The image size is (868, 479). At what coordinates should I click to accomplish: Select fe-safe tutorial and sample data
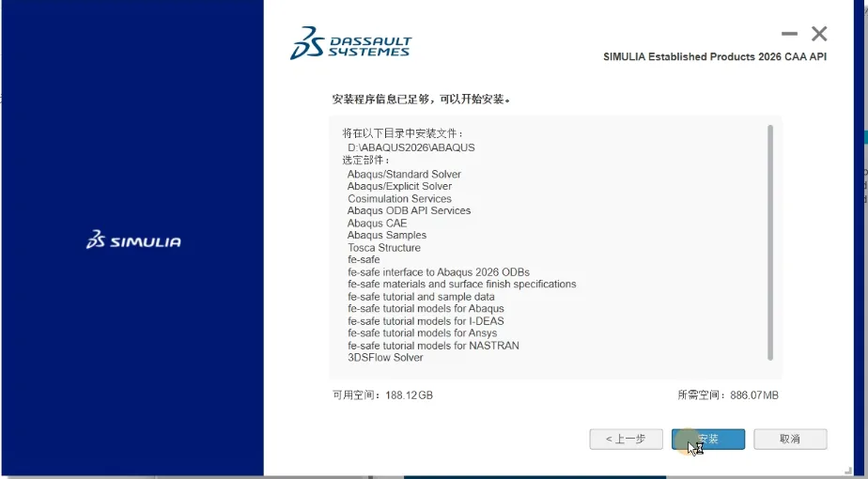(x=421, y=297)
